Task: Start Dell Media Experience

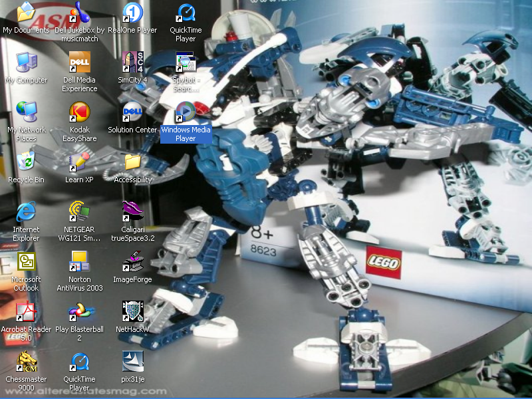Action: 79,65
